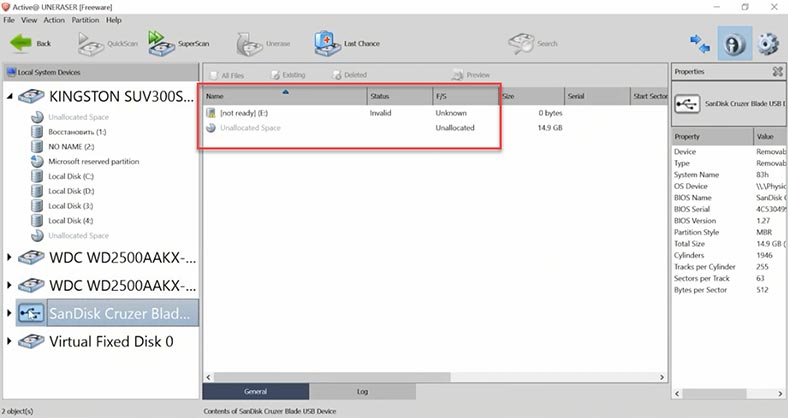Open the Last Chance recovery tool
Viewport: 788px width, 418px height.
(347, 44)
